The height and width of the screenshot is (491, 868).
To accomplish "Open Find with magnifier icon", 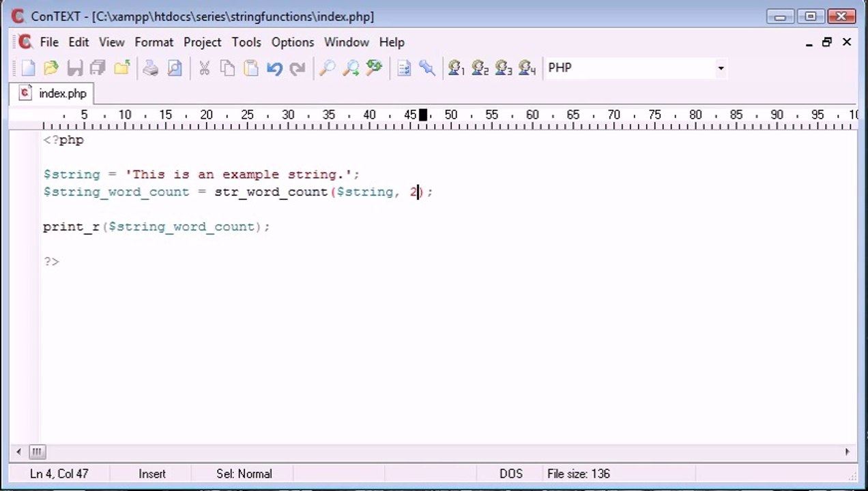I will (x=327, y=68).
